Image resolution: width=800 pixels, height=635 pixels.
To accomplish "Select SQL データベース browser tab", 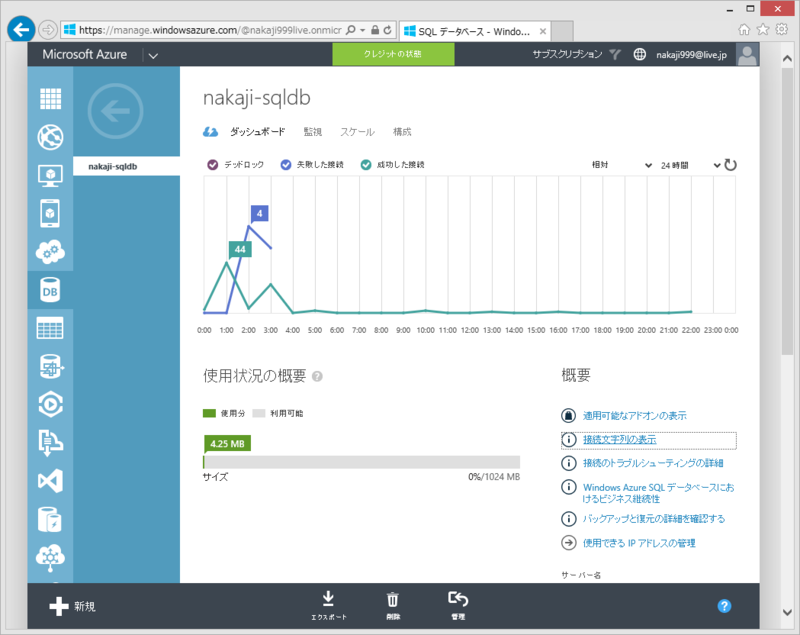I will (474, 31).
